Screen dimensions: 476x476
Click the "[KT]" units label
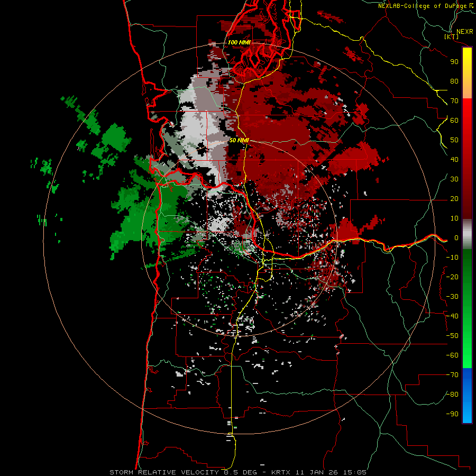point(452,36)
